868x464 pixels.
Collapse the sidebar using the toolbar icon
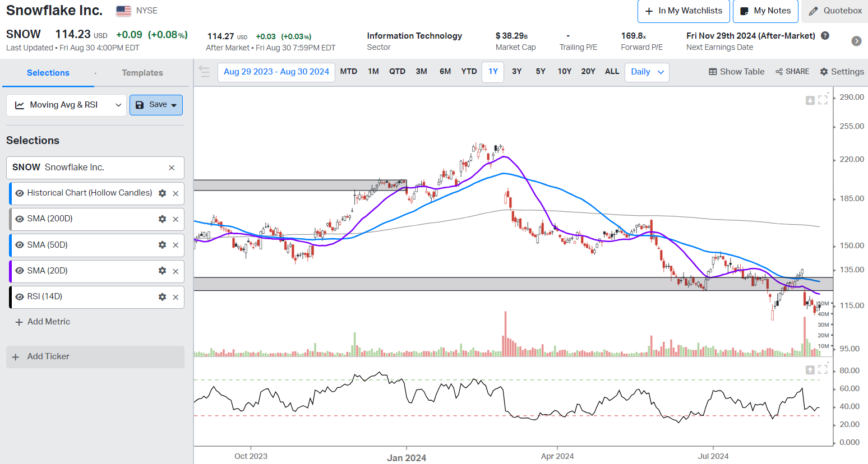204,72
